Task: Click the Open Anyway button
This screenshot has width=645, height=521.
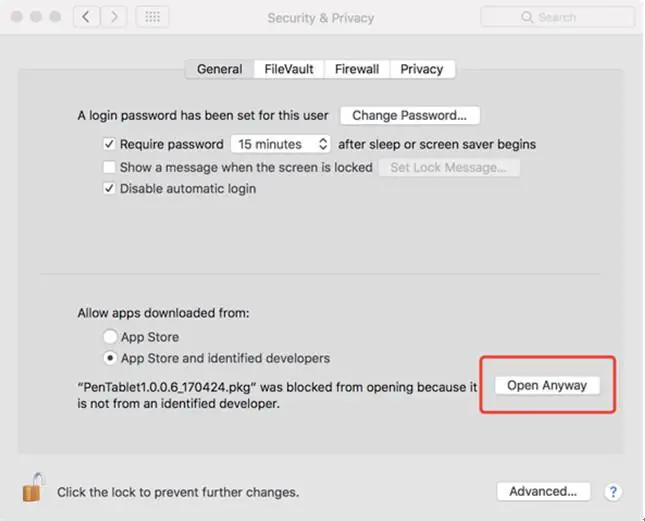Action: coord(546,385)
